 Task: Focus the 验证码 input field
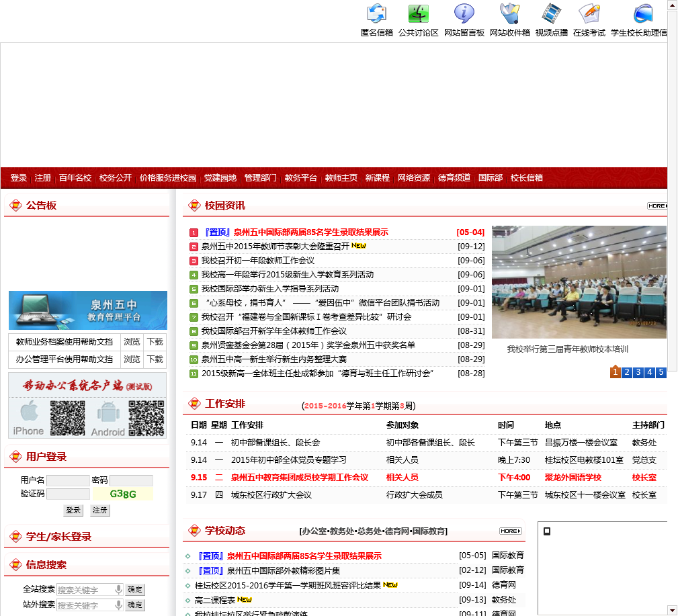pos(68,494)
